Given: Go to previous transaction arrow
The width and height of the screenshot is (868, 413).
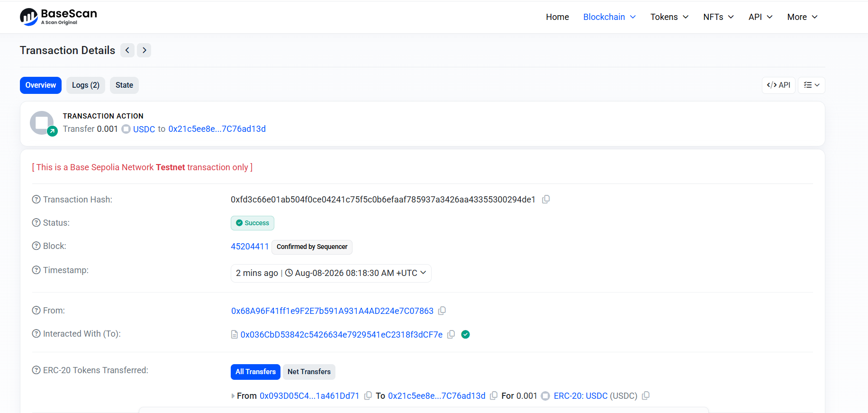Looking at the screenshot, I should (x=127, y=50).
